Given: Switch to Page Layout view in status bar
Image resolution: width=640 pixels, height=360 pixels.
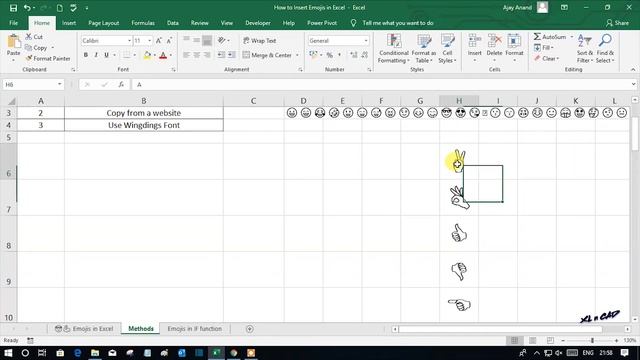Looking at the screenshot, I should tap(532, 340).
